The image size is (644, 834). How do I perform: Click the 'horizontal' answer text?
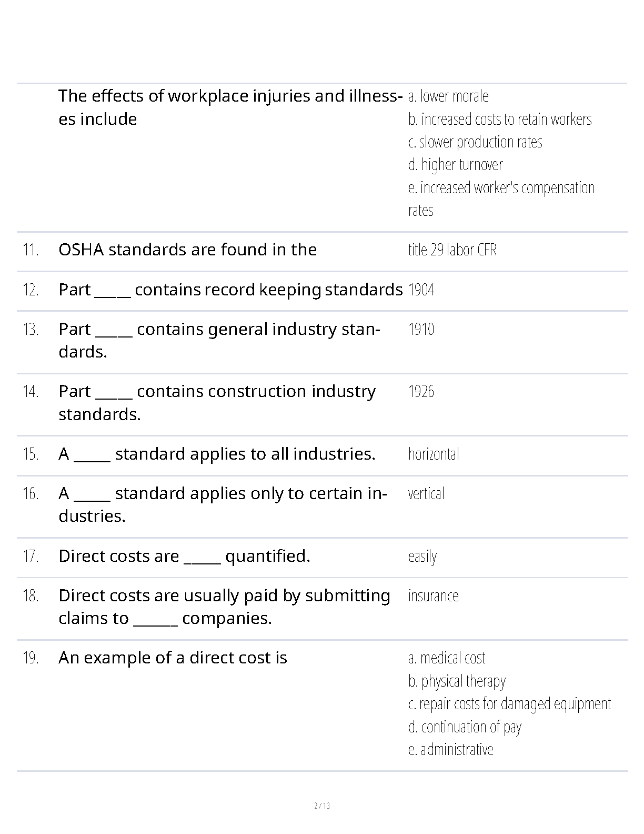(x=434, y=454)
